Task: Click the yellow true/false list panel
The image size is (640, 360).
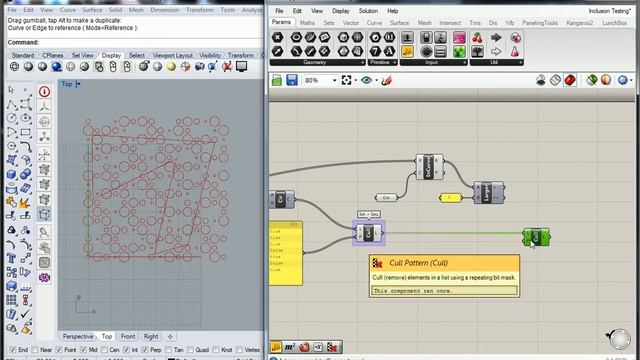Action: [286, 253]
